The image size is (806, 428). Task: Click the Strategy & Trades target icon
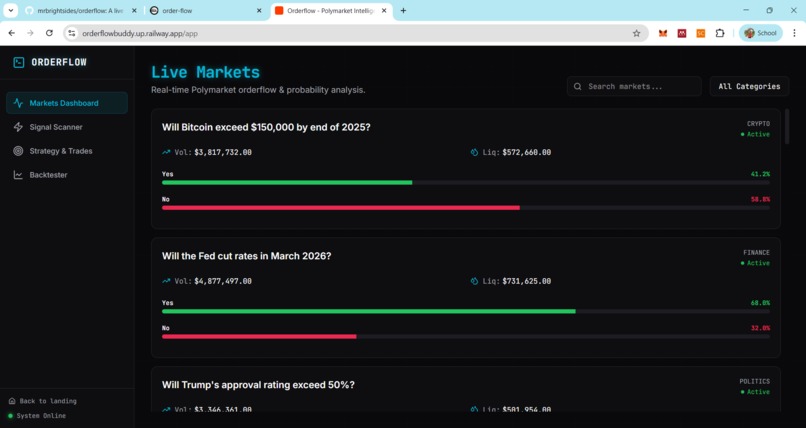pos(18,151)
